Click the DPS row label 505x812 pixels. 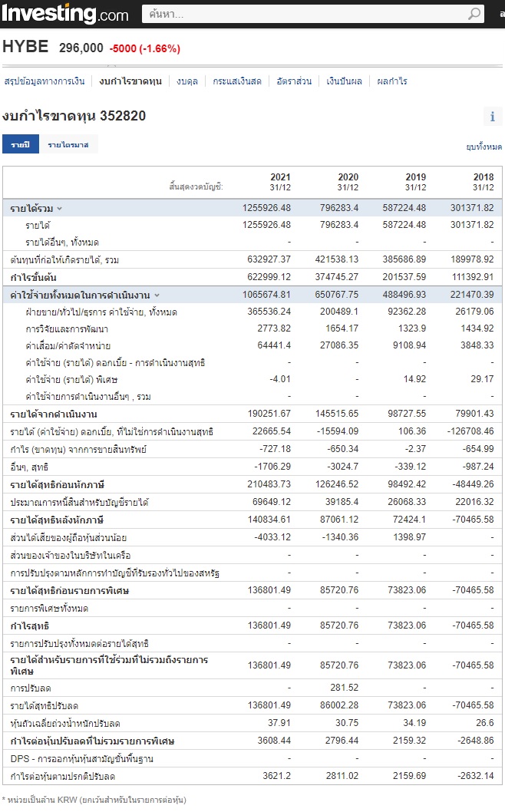(x=82, y=759)
